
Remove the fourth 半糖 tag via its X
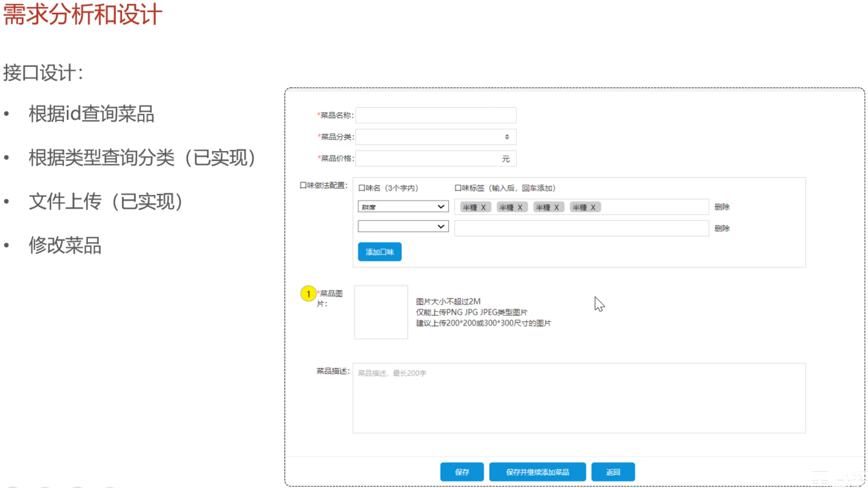tap(593, 207)
